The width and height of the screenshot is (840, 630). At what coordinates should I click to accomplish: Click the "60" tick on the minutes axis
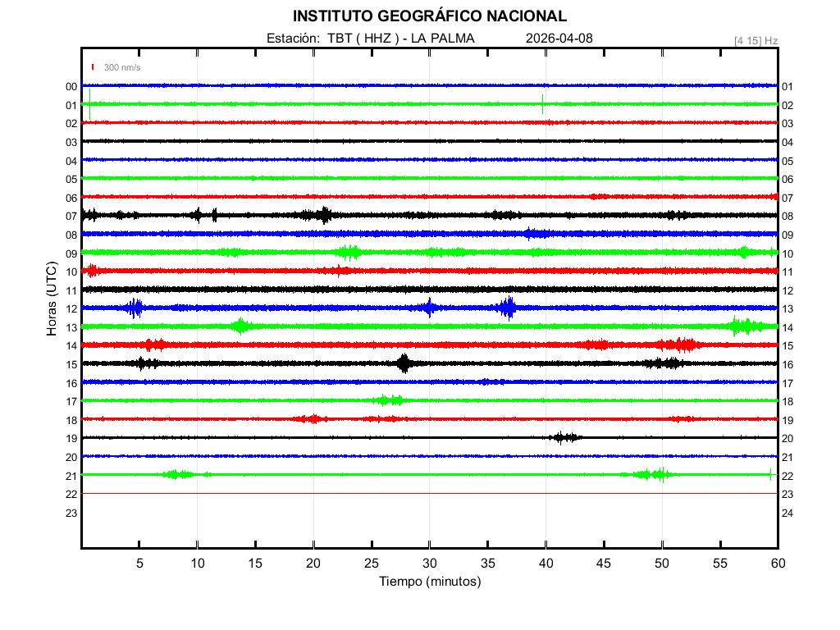click(x=777, y=563)
